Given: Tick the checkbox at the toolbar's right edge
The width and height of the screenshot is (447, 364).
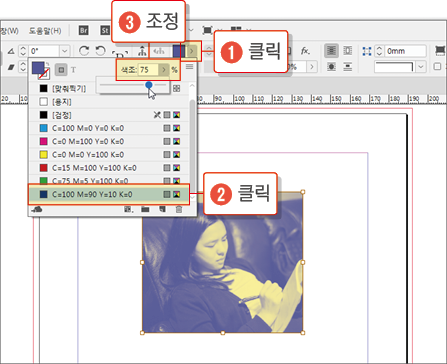Looking at the screenshot, I should click(x=437, y=67).
